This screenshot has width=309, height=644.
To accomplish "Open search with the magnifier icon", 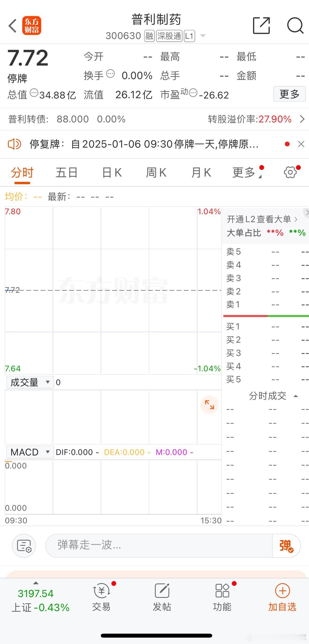I will point(295,26).
